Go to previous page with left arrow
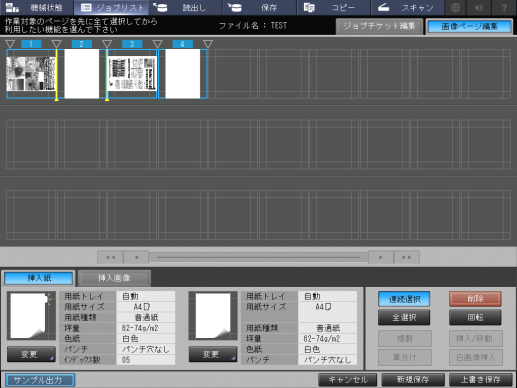The image size is (517, 388). 136,257
